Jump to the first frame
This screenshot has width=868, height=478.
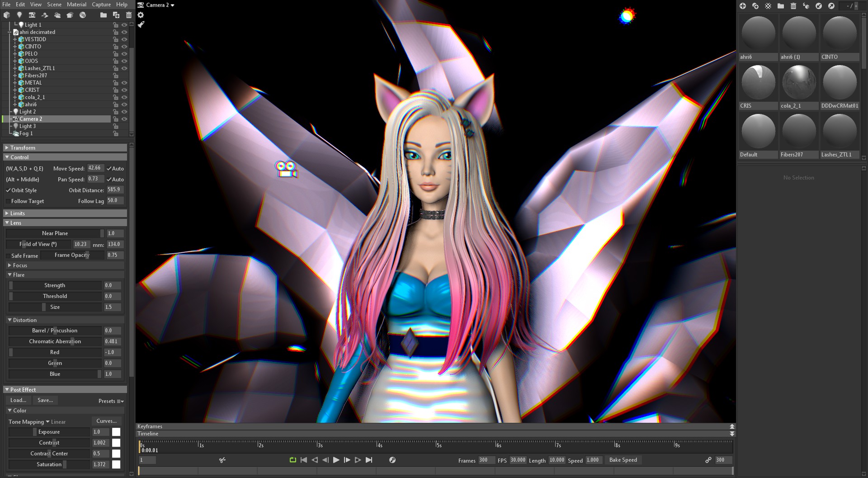pos(304,460)
